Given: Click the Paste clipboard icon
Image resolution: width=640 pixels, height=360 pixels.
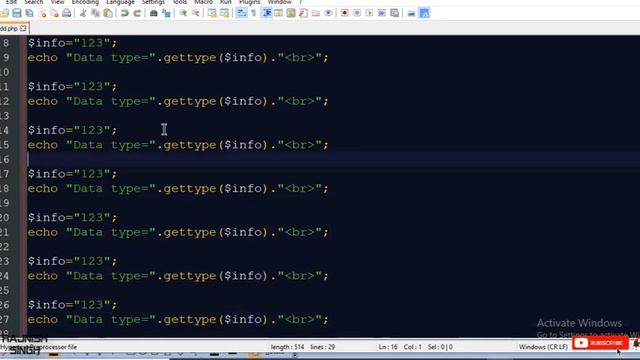Looking at the screenshot, I should pyautogui.click(x=108, y=13).
